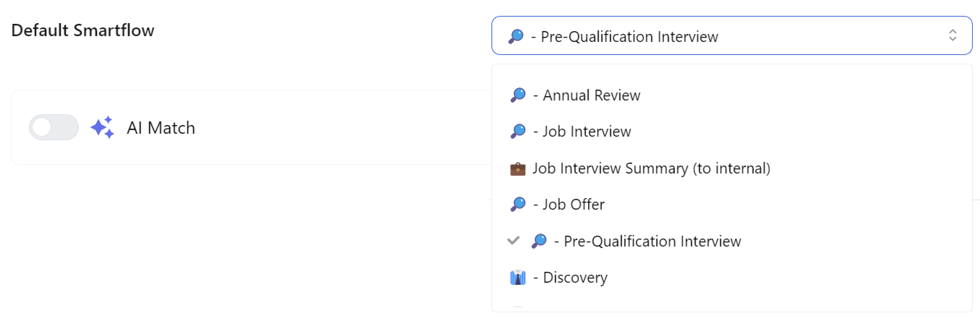
Task: Choose the Discovery option
Action: 575,278
